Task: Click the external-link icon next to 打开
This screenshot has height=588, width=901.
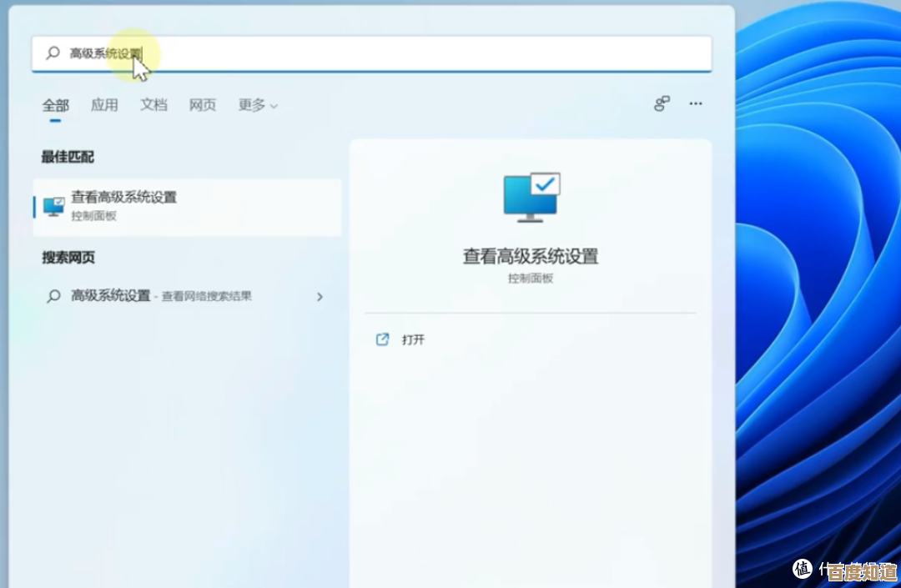Action: pos(382,339)
